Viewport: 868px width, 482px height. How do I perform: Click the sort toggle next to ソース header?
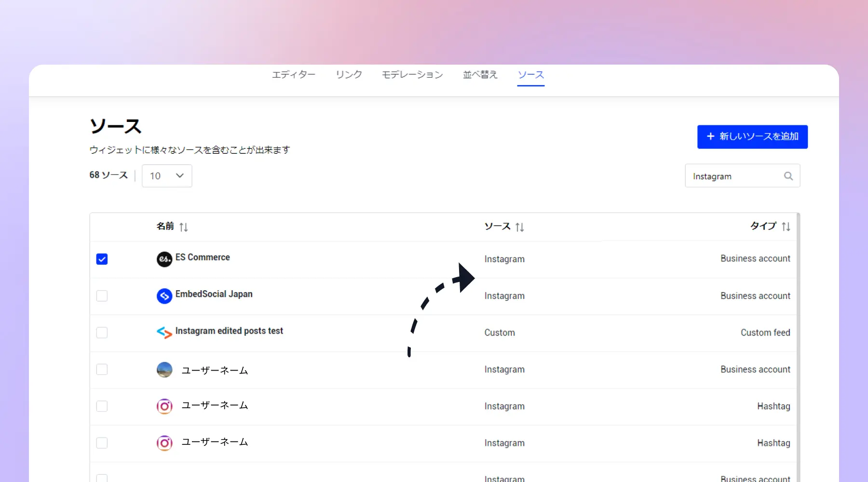[520, 227]
